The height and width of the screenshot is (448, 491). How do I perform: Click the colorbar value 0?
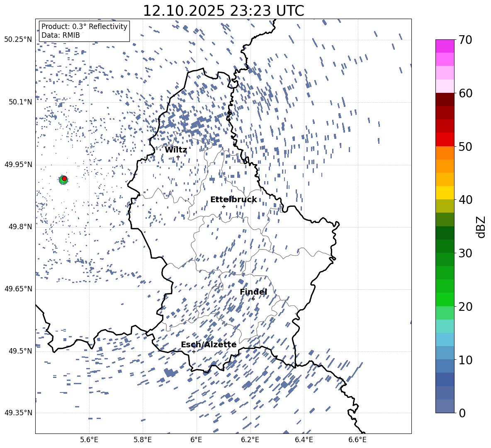[x=462, y=413]
